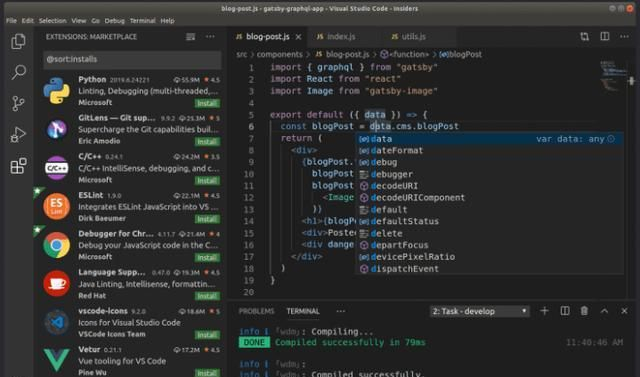
Task: Open Extensions panel more actions ellipsis
Action: point(210,37)
